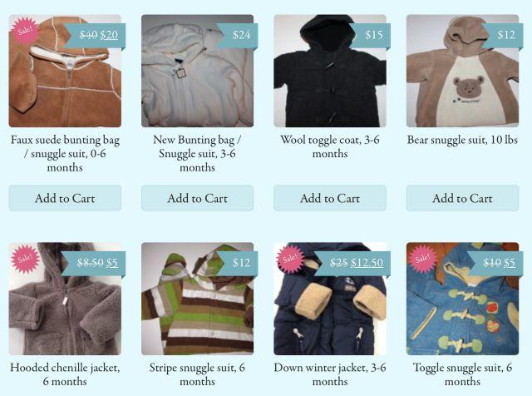Add Wool toggle coat to cart
This screenshot has height=396, width=532.
[330, 198]
